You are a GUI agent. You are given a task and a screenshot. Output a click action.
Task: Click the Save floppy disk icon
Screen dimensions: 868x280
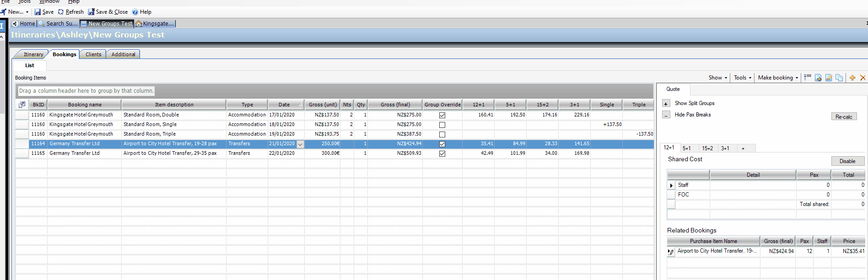(38, 12)
